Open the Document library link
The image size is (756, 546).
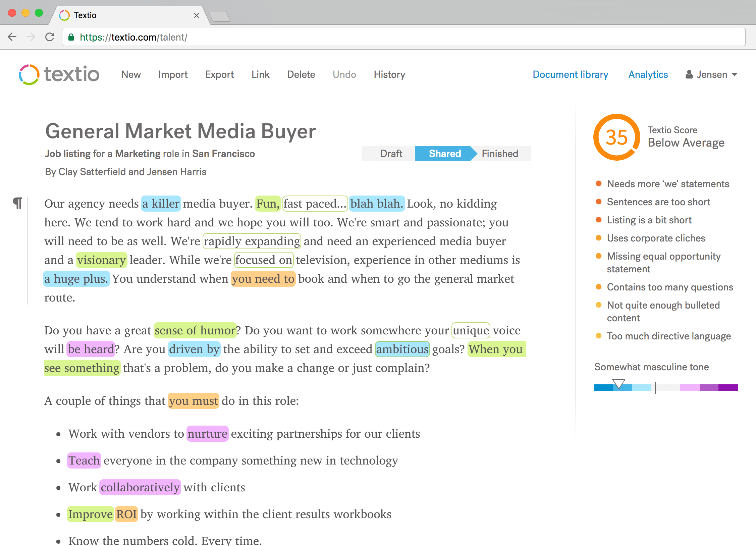[x=571, y=74]
